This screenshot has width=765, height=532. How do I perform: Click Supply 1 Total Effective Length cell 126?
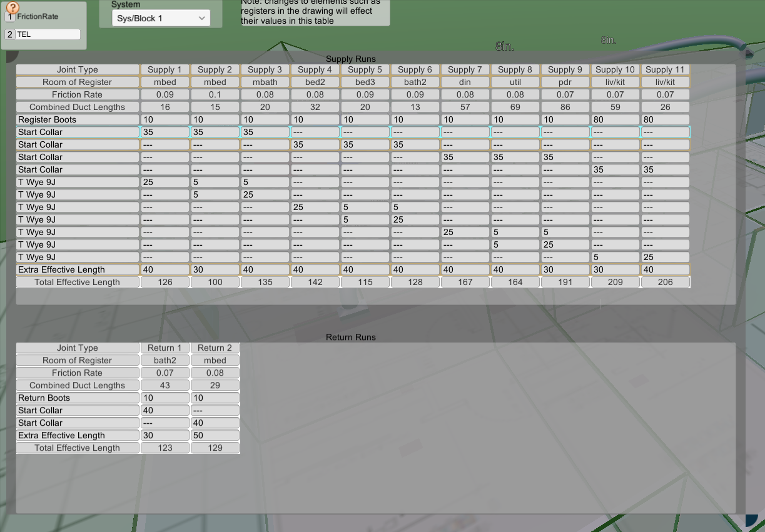(165, 281)
